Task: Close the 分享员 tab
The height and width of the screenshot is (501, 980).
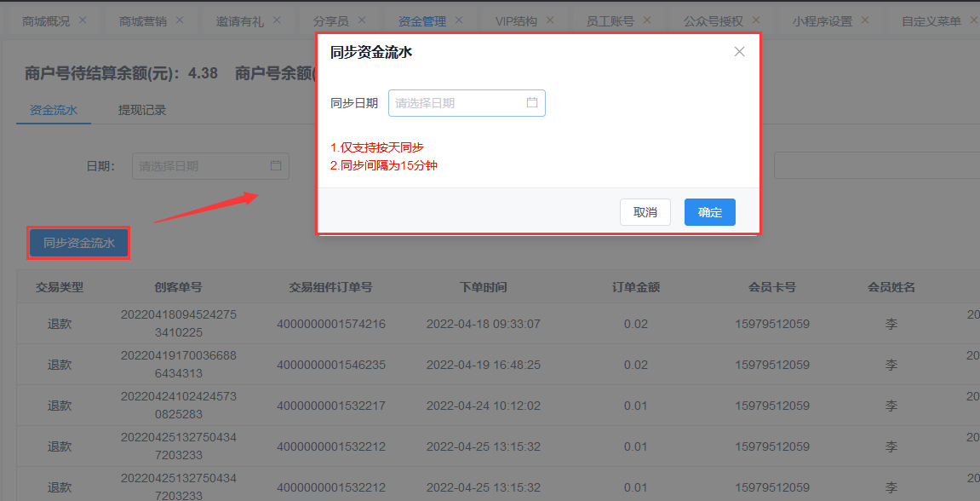Action: (361, 20)
